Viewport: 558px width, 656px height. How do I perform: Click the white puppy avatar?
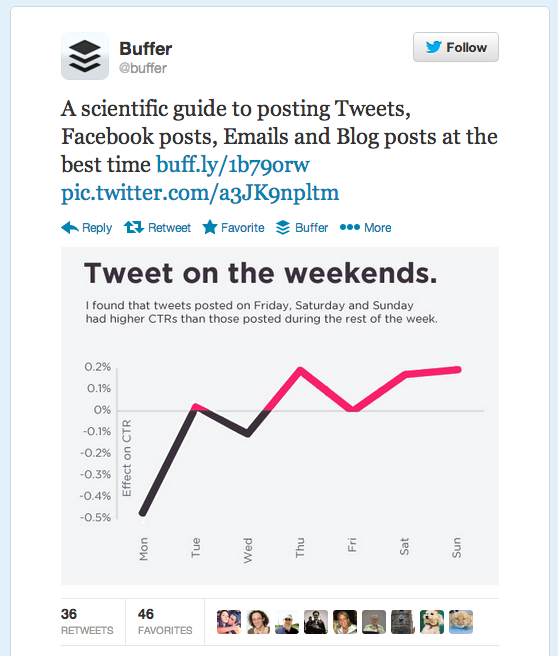pyautogui.click(x=432, y=622)
